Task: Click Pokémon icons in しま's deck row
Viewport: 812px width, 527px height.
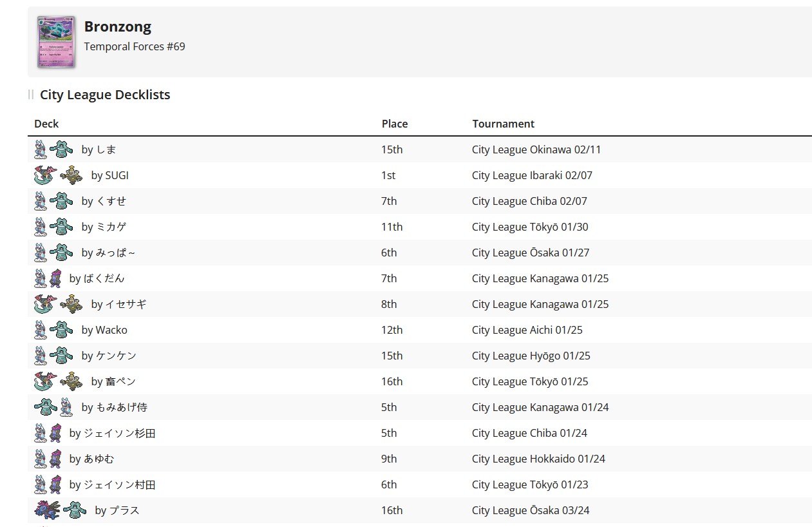Action: (x=53, y=149)
